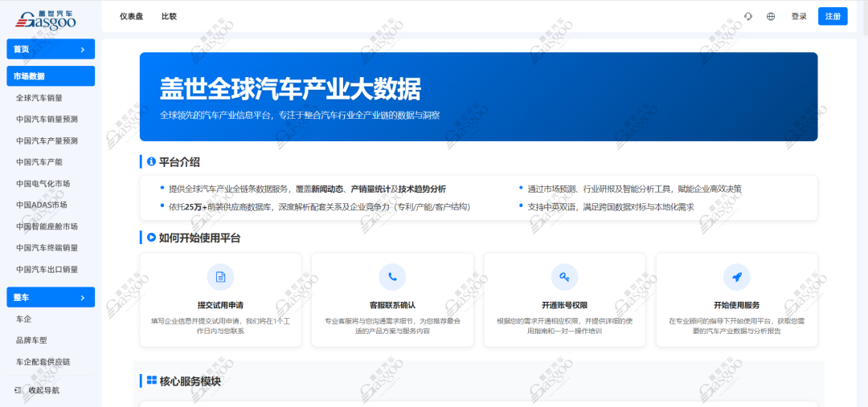Screen dimensions: 868x407
Task: Click the play icon beside 如何开始使用平台
Action: (151, 238)
